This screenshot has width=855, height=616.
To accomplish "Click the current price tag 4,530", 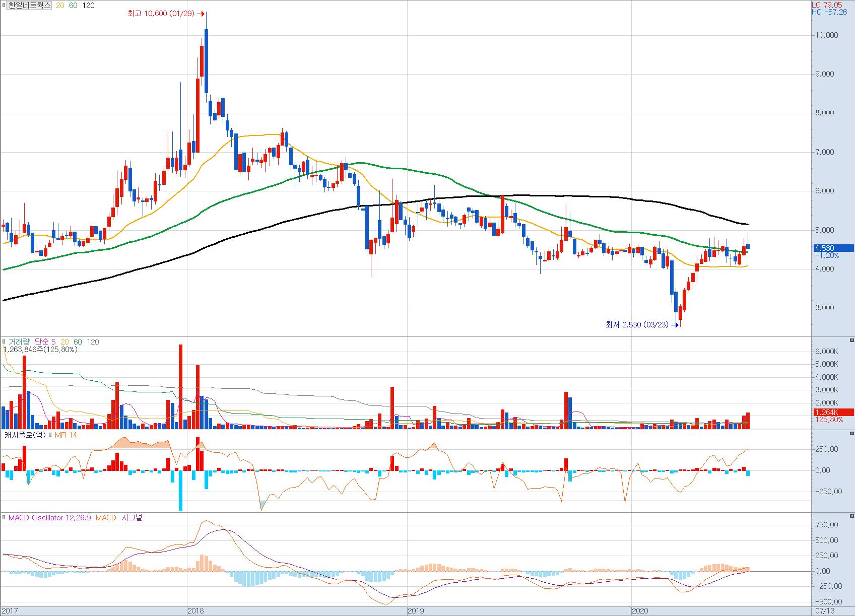I will pos(833,248).
